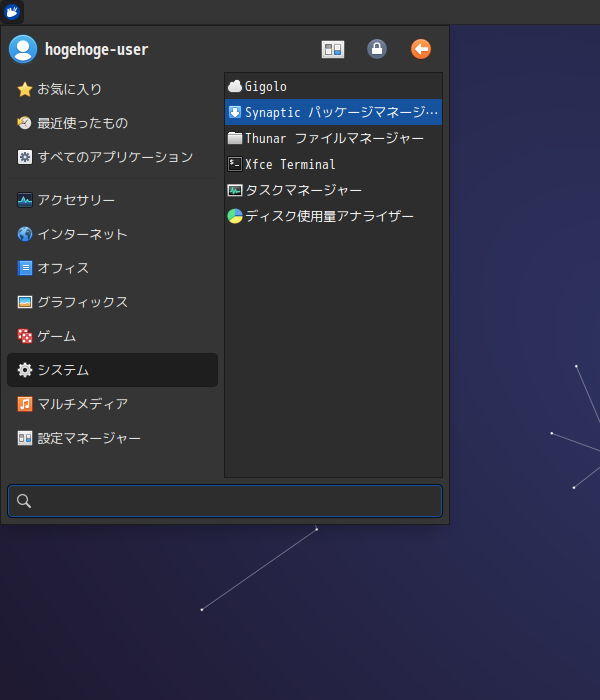Click the hogehoge-user name label
The width and height of the screenshot is (600, 700).
96,49
